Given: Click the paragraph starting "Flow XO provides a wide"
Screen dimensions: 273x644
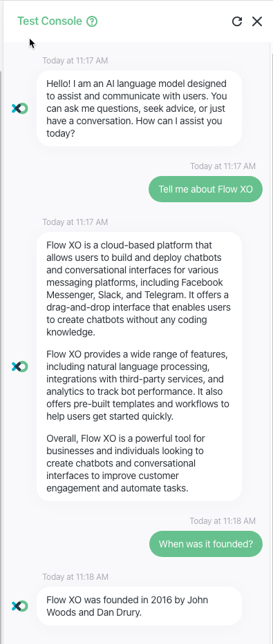Looking at the screenshot, I should click(138, 385).
